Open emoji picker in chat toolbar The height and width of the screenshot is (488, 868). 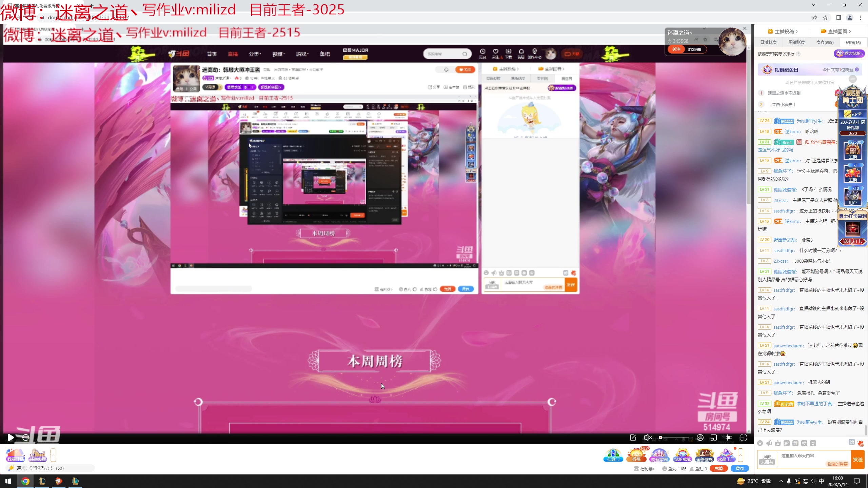tap(760, 443)
